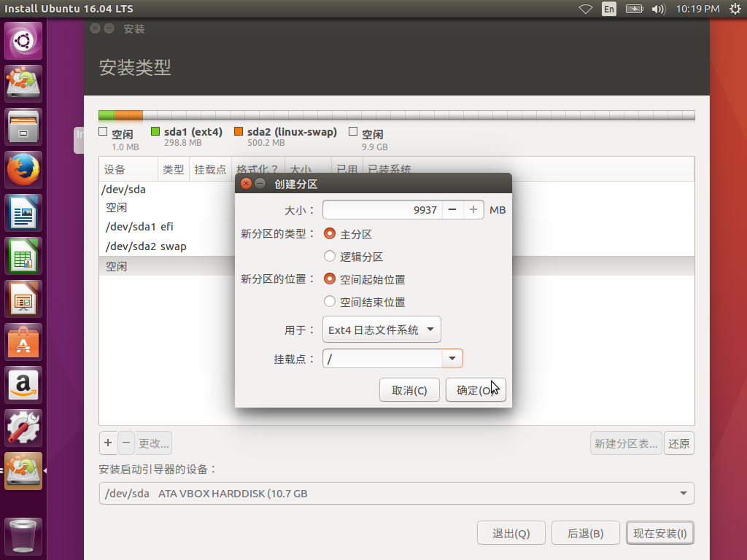Open LibreOffice Writer from the dock
747x560 pixels.
click(23, 213)
